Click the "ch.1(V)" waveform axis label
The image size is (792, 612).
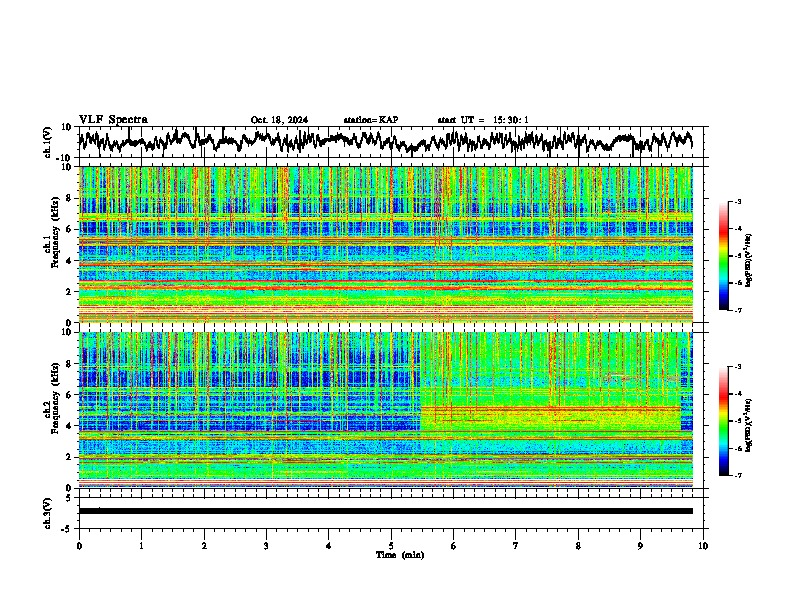pos(48,142)
